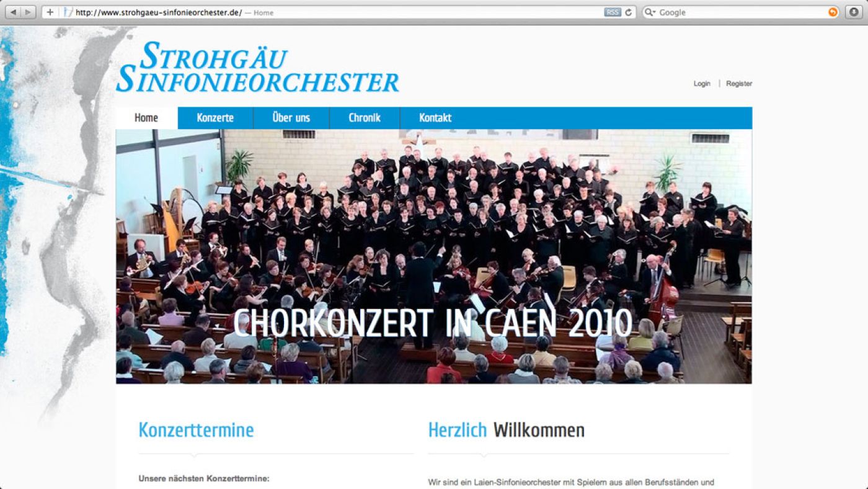Click the Chorkonzert in Caen 2010 banner image
The width and height of the screenshot is (868, 489).
click(434, 256)
